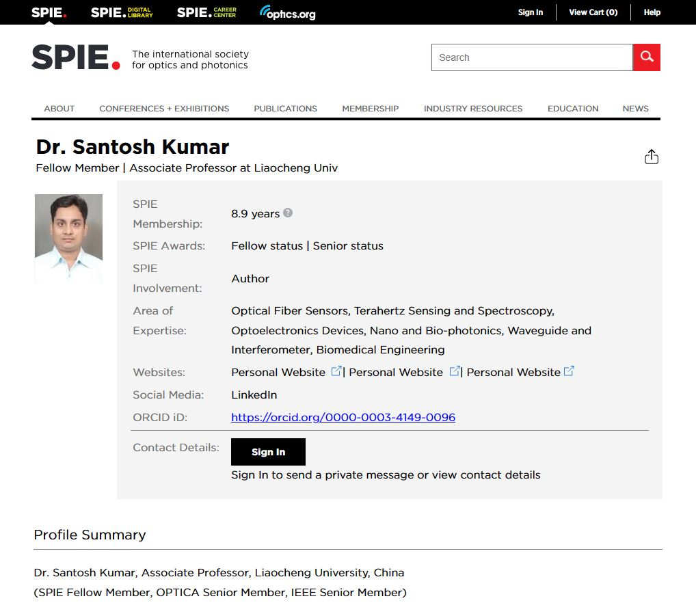Open the Industry Resources menu

[x=472, y=109]
